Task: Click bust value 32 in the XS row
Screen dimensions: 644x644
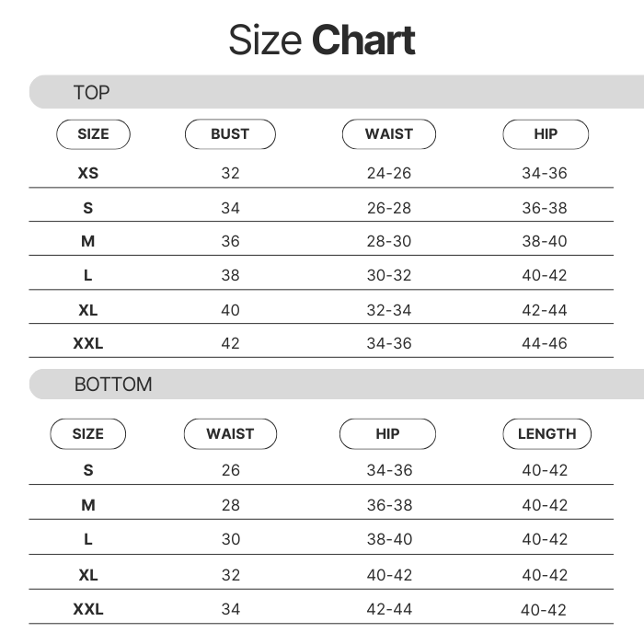Action: click(230, 173)
